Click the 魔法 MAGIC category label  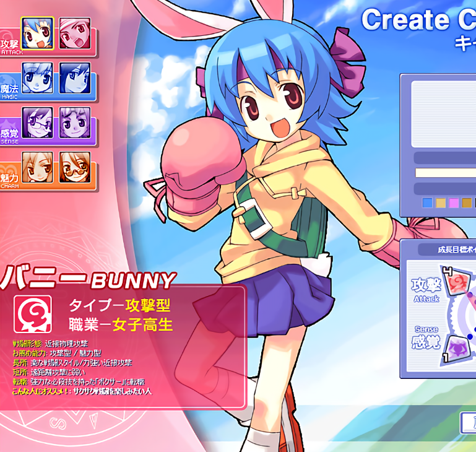click(x=10, y=92)
